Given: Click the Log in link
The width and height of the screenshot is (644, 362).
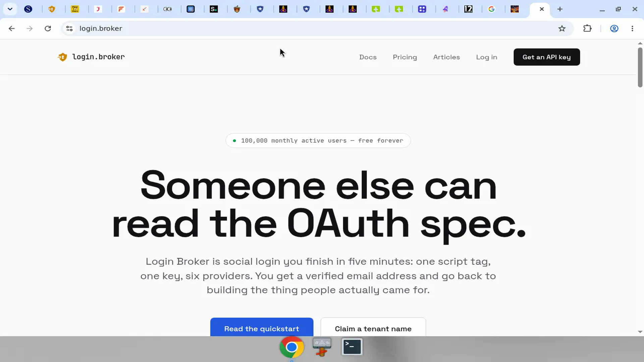Looking at the screenshot, I should pos(487,57).
